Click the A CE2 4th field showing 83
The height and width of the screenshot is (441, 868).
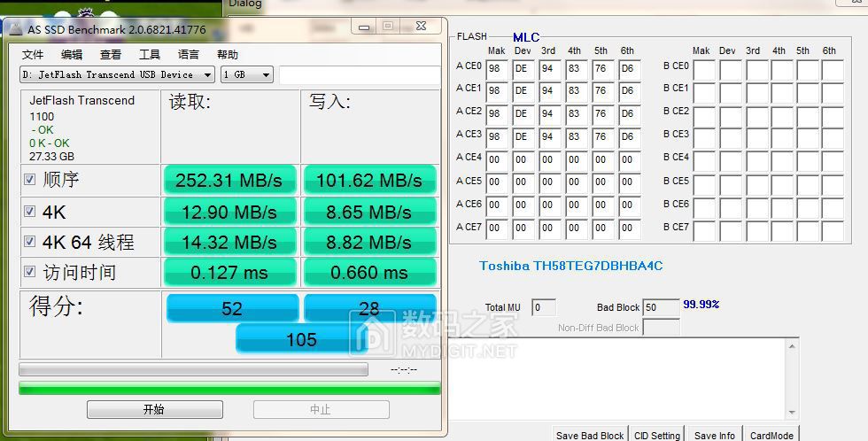(x=577, y=114)
